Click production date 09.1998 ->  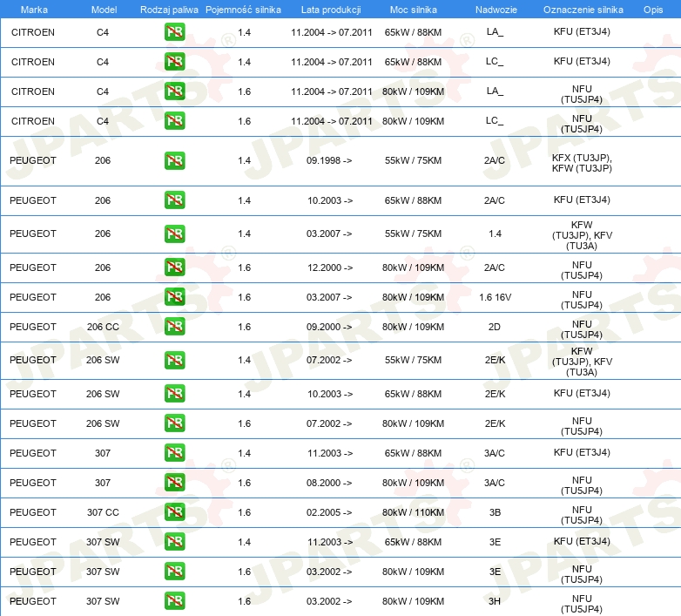click(x=329, y=160)
